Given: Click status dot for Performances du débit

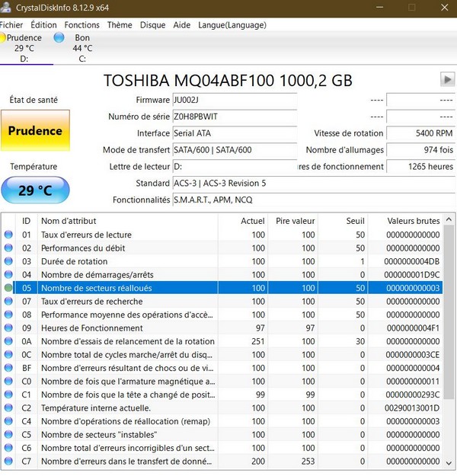Looking at the screenshot, I should (8, 248).
